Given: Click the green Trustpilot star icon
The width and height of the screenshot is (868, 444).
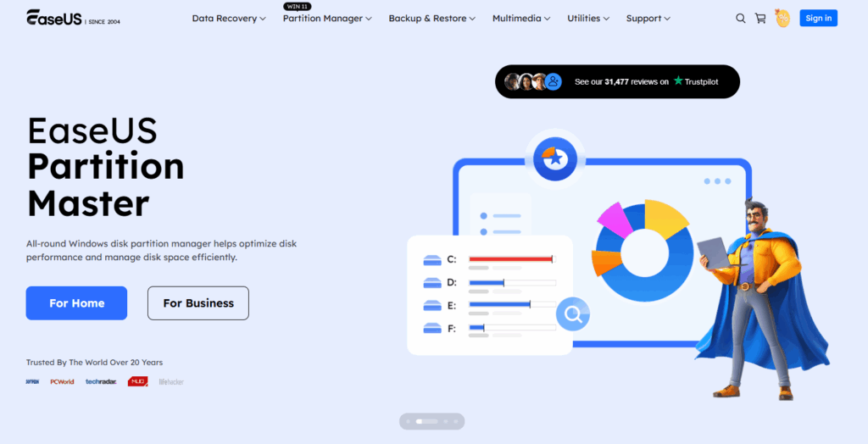Looking at the screenshot, I should pyautogui.click(x=678, y=80).
